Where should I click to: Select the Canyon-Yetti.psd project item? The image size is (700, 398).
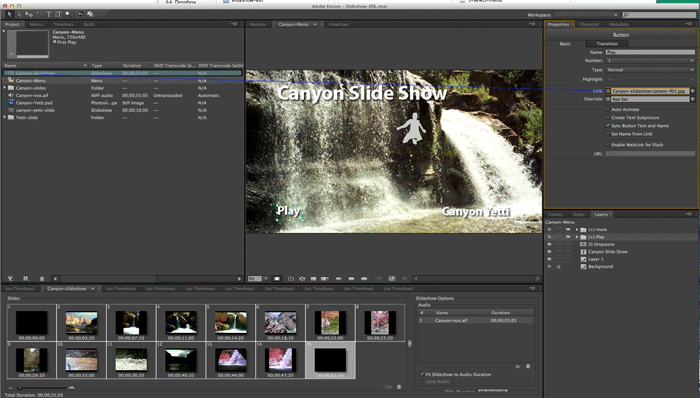[x=123, y=103]
